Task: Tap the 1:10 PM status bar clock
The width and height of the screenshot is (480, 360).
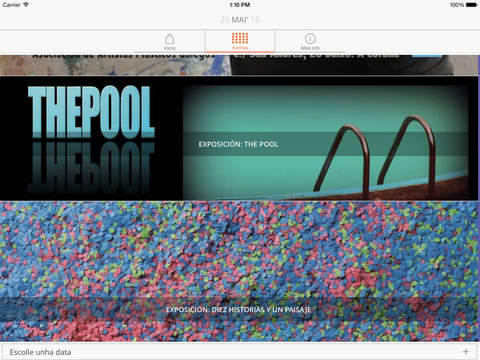Action: [x=240, y=5]
